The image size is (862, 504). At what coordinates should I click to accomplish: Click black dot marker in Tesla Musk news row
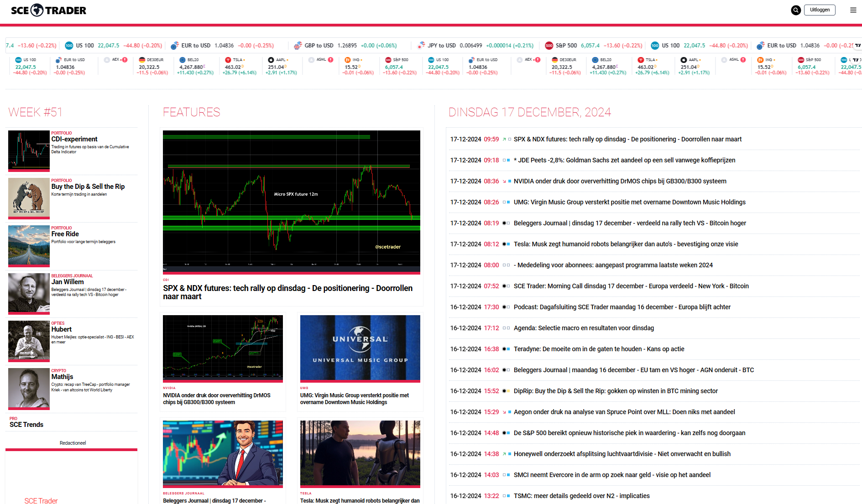504,244
